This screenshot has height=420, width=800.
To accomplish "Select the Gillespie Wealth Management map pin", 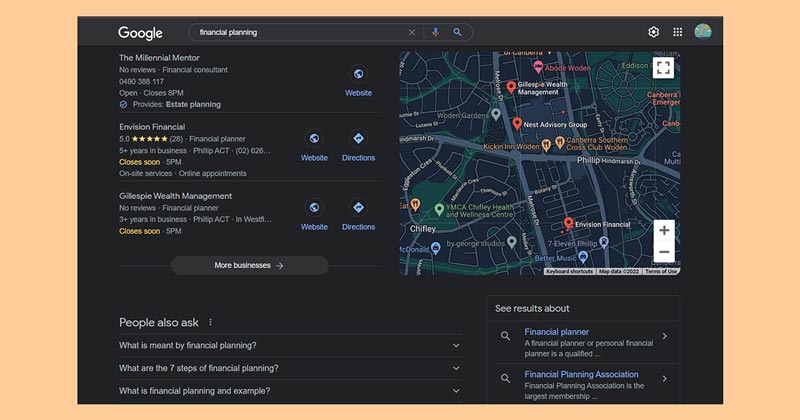I will (x=511, y=87).
